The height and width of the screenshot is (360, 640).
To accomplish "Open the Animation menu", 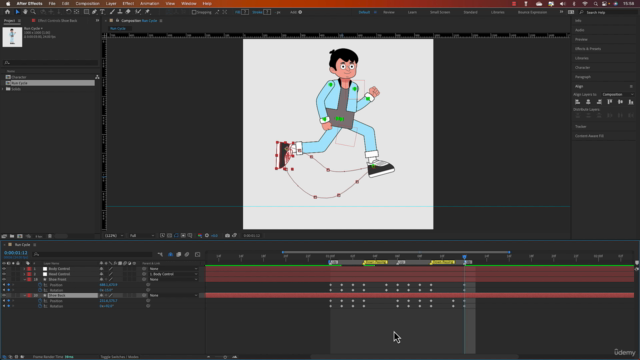I will [149, 4].
